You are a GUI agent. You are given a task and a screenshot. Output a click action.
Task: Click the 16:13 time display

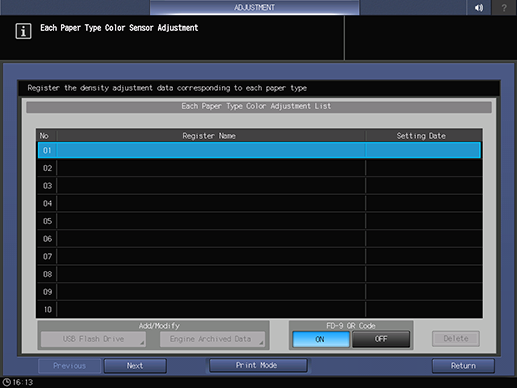point(23,382)
